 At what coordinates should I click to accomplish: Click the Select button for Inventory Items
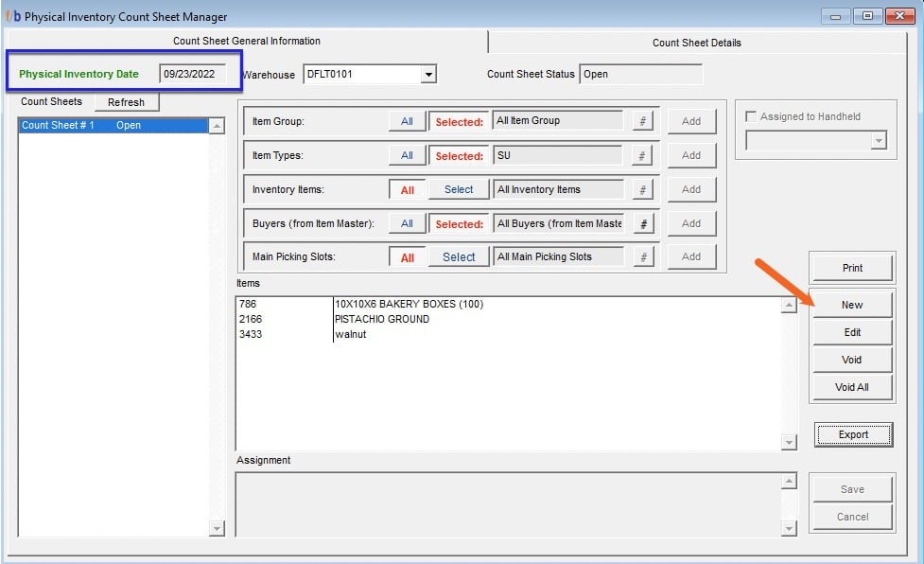pos(459,188)
